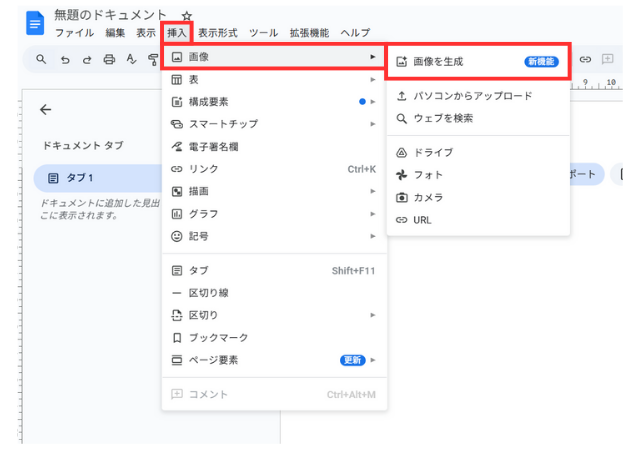
Task: Expand the 構成要素 submenu
Action: 273,102
